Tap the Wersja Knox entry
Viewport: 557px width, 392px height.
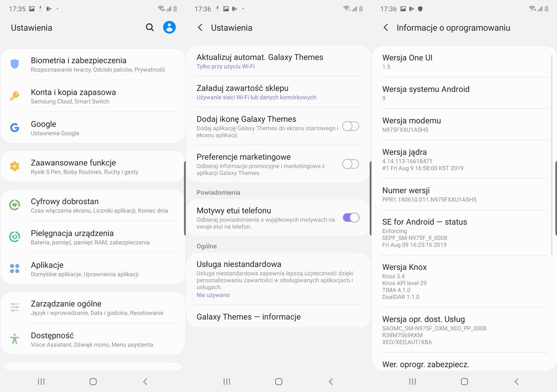(464, 281)
